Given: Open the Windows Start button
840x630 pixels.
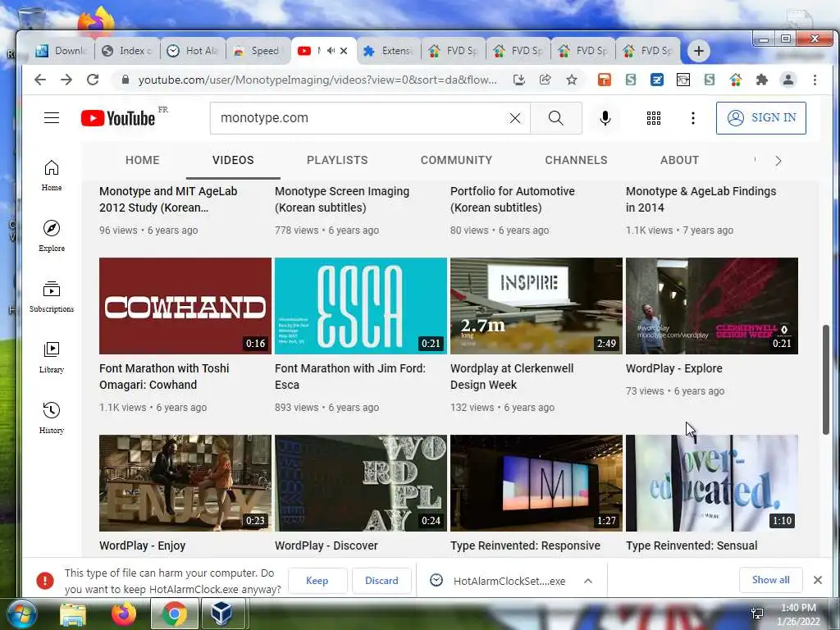Looking at the screenshot, I should [21, 614].
